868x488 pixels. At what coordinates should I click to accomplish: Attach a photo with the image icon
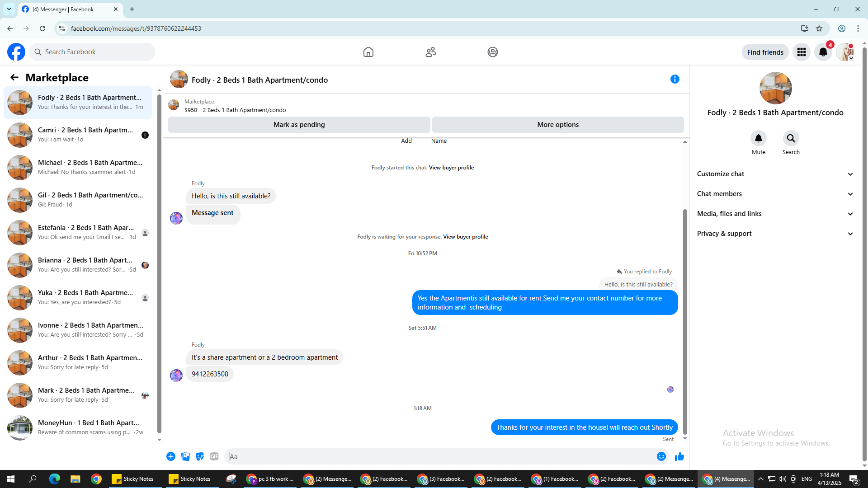pyautogui.click(x=185, y=456)
